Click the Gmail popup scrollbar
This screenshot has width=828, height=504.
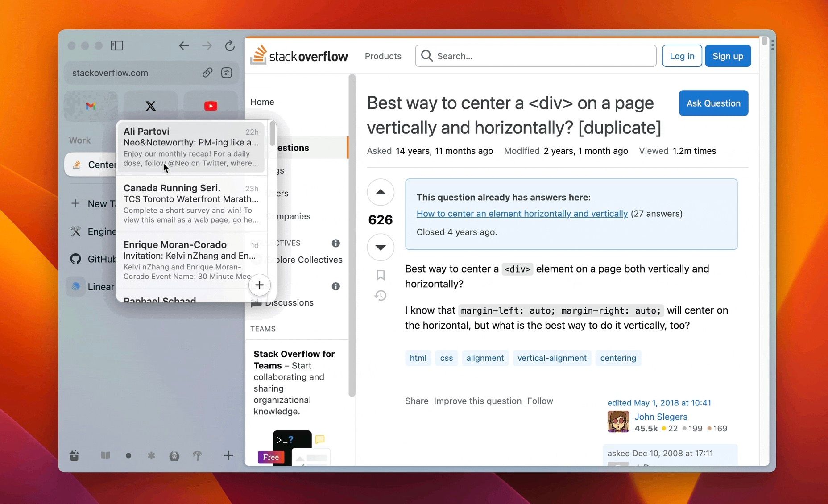pos(272,133)
